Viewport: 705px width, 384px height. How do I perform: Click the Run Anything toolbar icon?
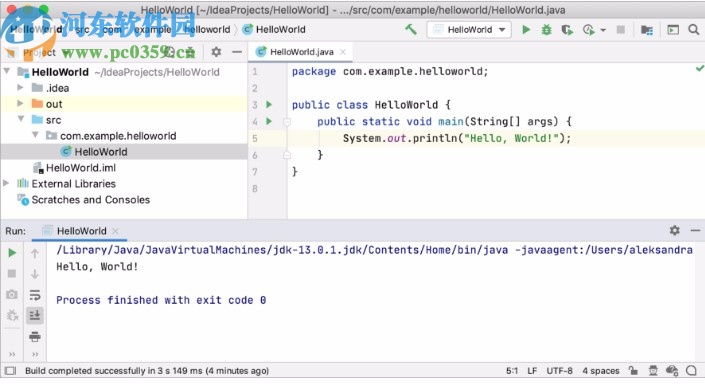(x=673, y=30)
